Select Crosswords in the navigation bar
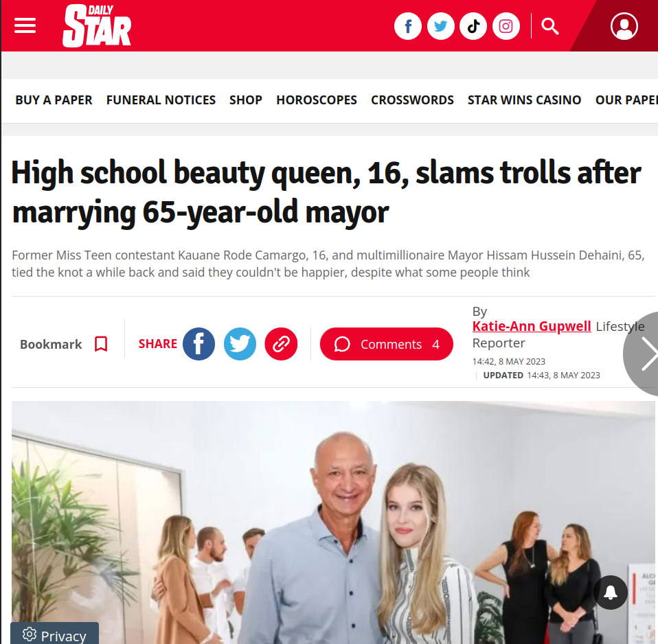 click(412, 100)
